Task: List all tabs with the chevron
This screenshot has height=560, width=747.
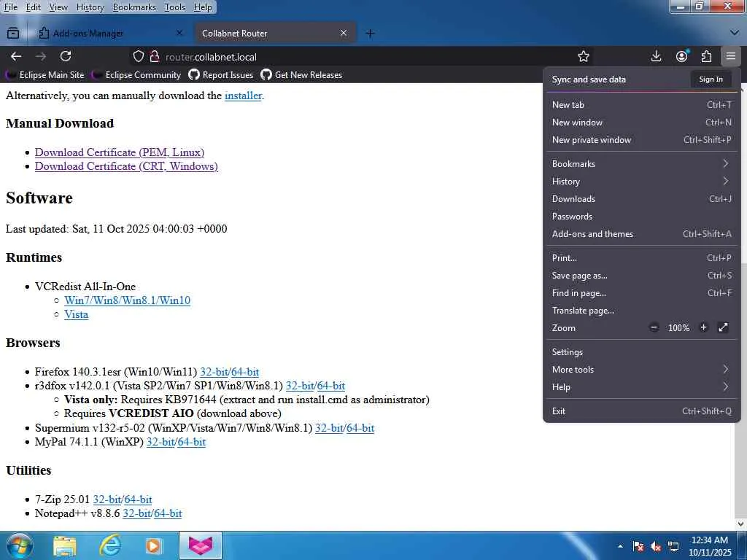Action: tap(734, 33)
